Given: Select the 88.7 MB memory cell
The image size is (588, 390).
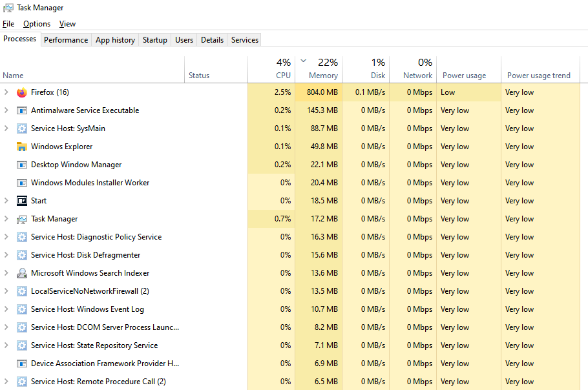Looking at the screenshot, I should [x=319, y=128].
